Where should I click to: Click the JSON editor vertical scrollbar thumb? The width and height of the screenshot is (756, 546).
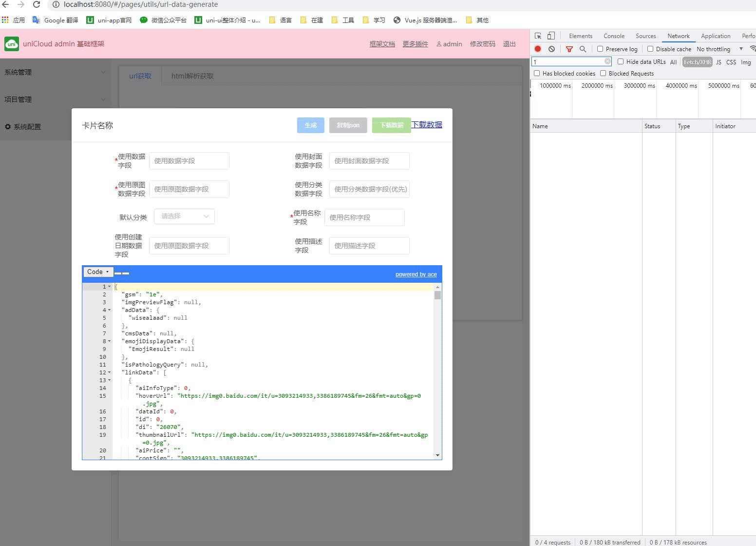[437, 295]
